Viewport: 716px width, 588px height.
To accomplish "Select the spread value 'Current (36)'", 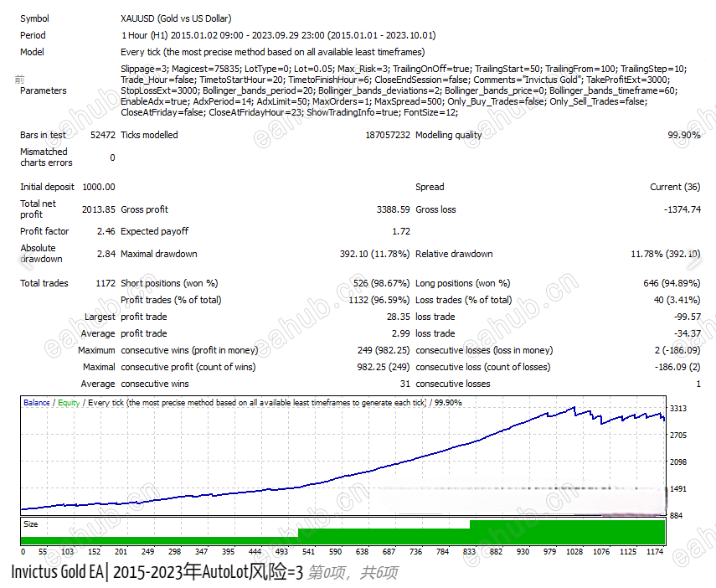I will [675, 187].
